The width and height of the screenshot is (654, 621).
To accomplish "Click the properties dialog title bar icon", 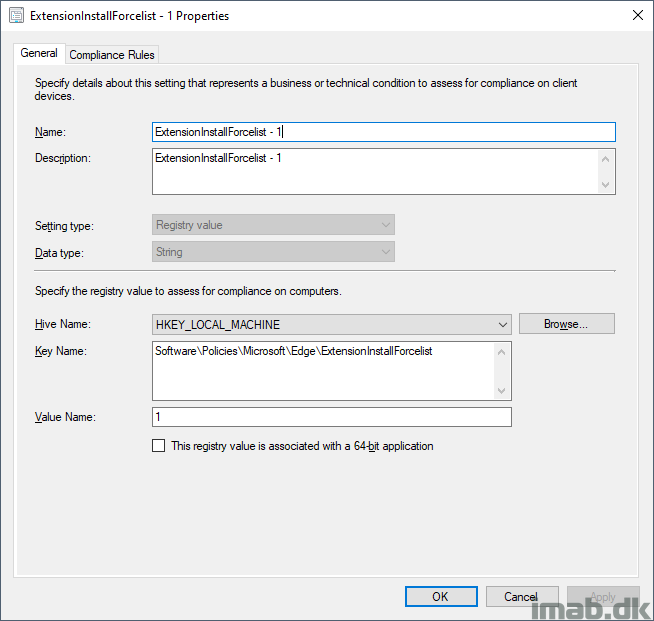I will point(17,16).
